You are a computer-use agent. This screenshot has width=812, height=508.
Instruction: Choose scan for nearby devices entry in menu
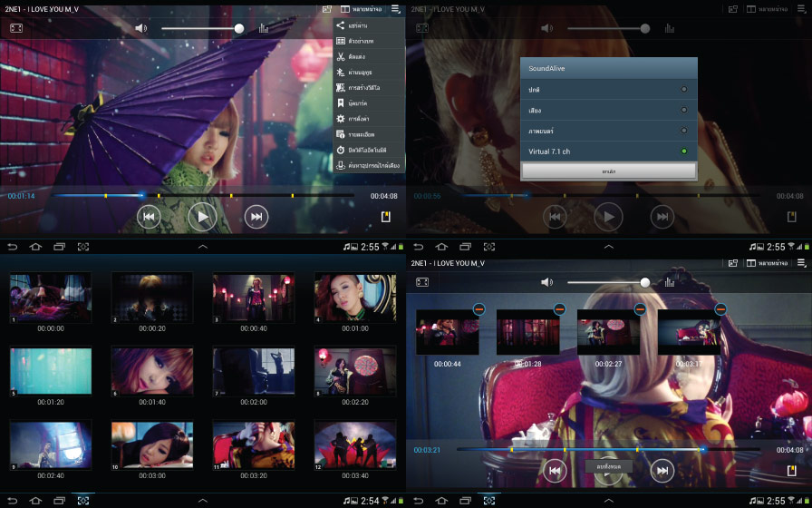tap(369, 165)
